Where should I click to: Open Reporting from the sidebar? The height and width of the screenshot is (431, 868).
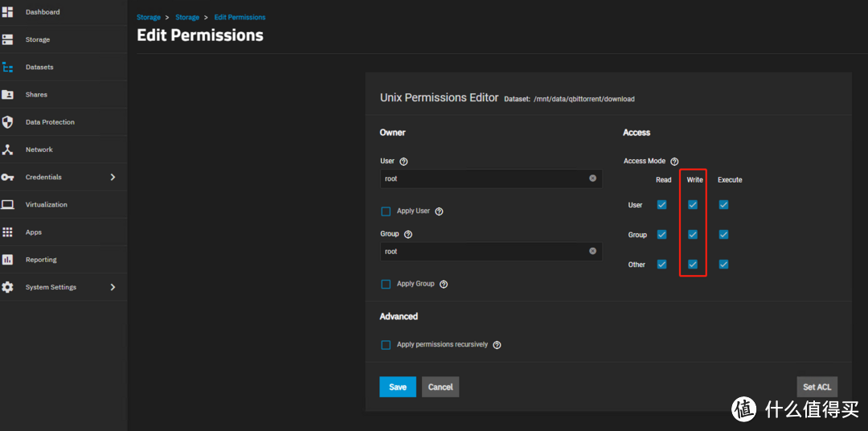tap(41, 260)
